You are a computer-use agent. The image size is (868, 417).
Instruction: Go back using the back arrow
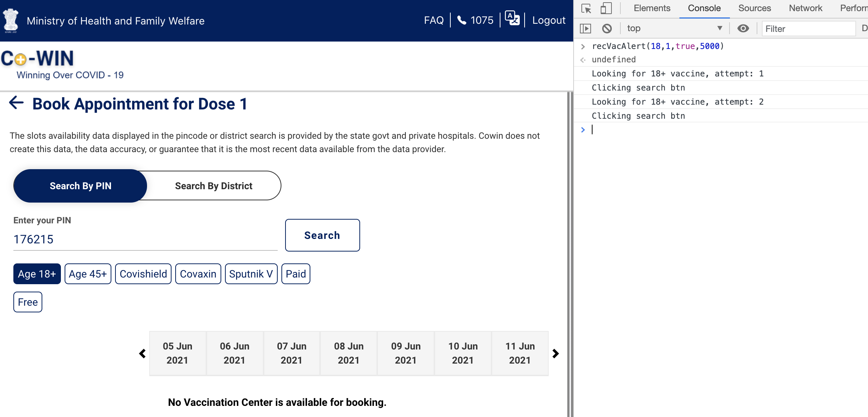click(16, 104)
